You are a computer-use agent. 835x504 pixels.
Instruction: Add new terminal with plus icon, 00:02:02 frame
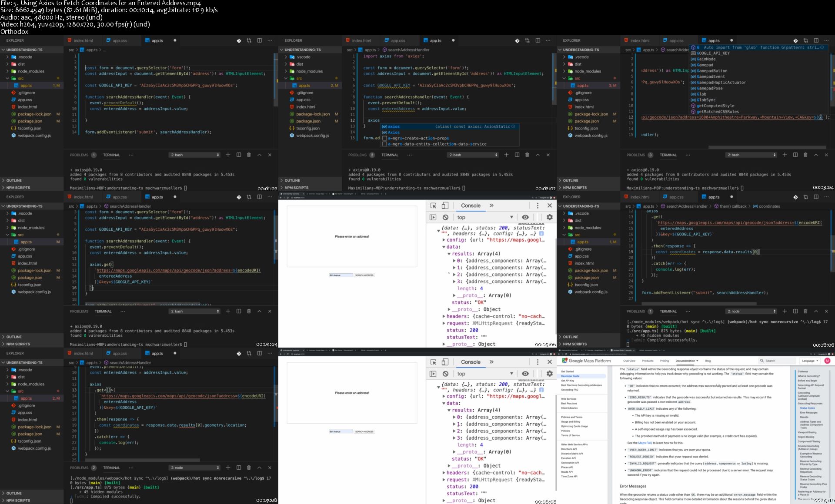click(x=506, y=155)
